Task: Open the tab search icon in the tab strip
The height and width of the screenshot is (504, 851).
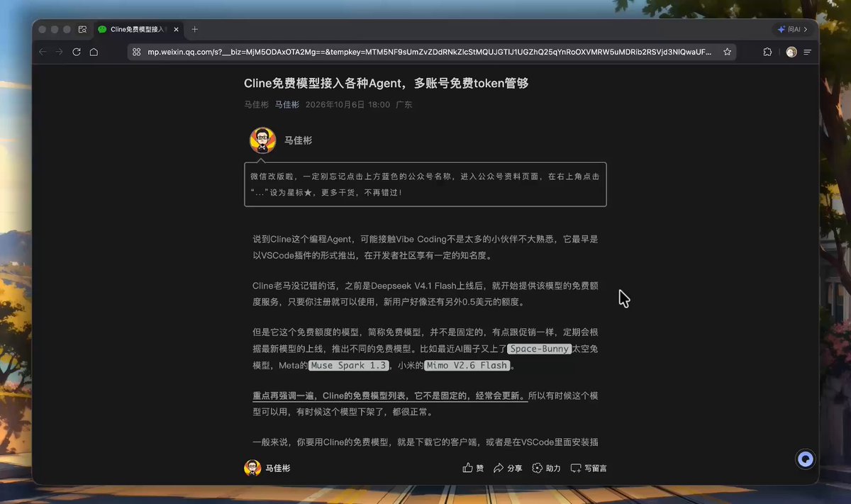Action: pos(83,30)
